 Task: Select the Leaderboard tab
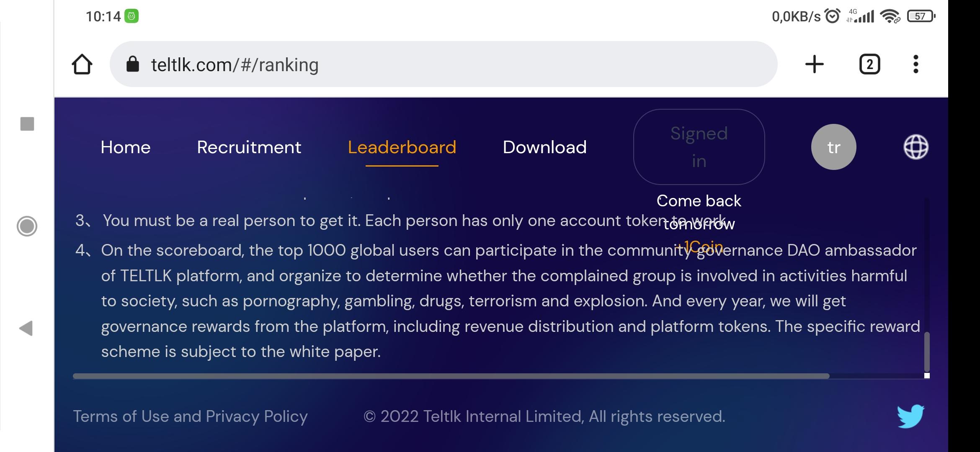402,147
